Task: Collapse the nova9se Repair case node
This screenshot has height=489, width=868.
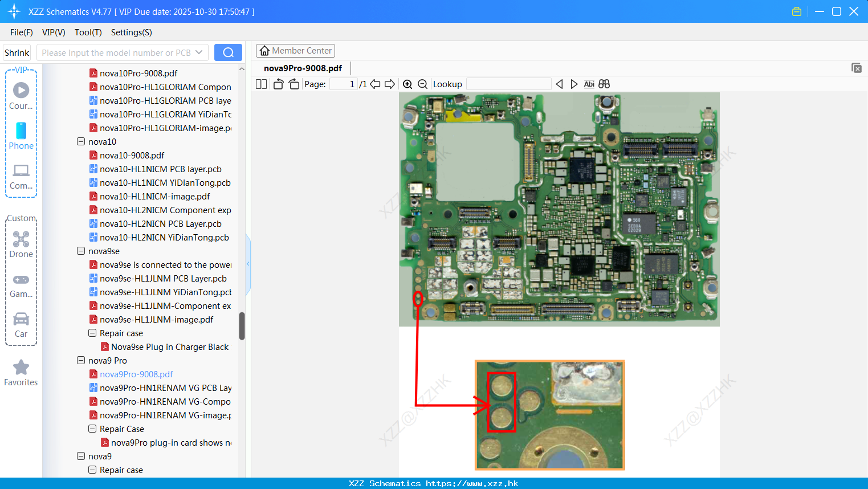Action: click(x=92, y=333)
